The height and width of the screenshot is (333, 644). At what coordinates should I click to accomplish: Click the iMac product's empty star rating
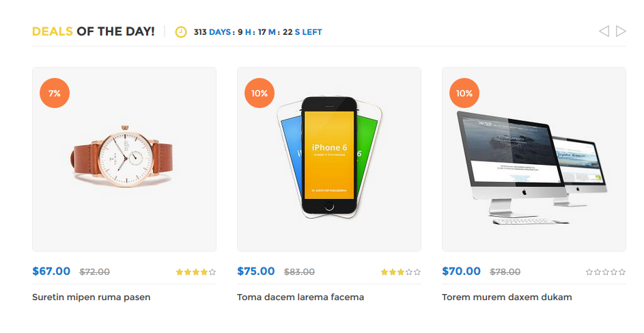point(605,272)
